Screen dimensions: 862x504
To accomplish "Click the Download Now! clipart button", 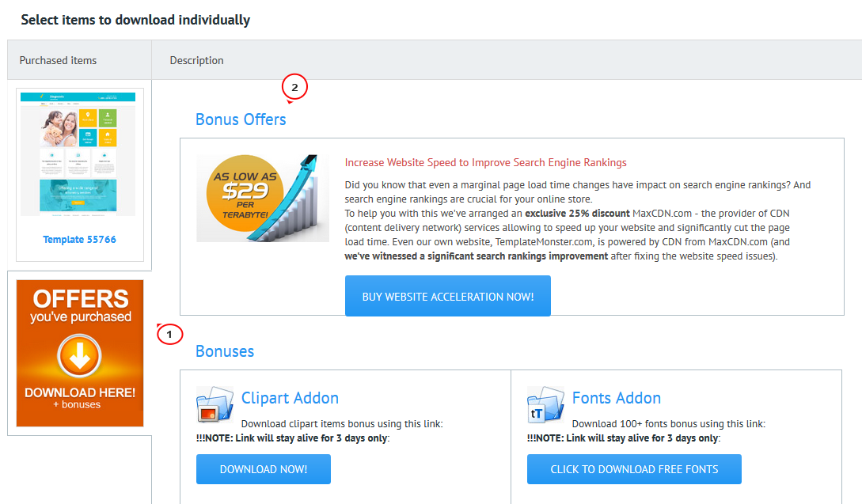I will pyautogui.click(x=264, y=469).
